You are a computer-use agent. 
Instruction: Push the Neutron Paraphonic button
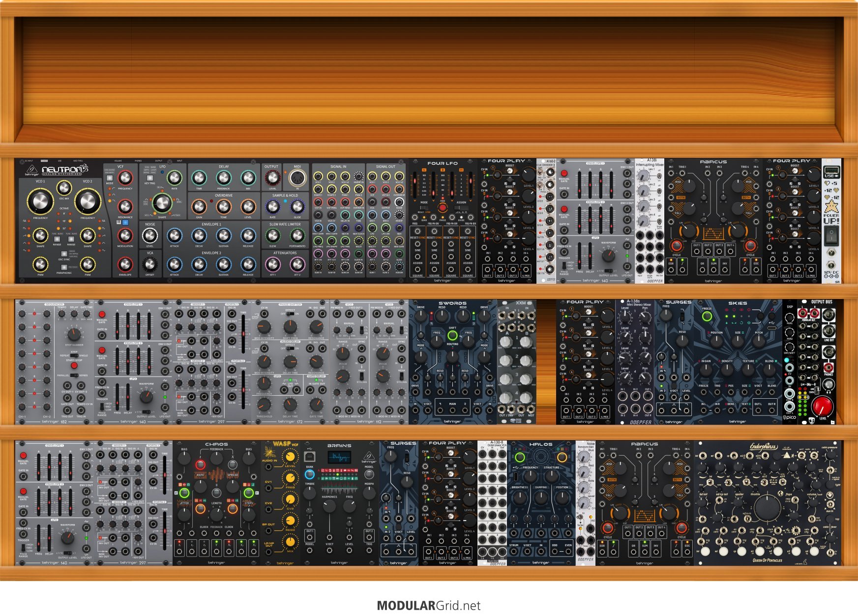tap(64, 267)
